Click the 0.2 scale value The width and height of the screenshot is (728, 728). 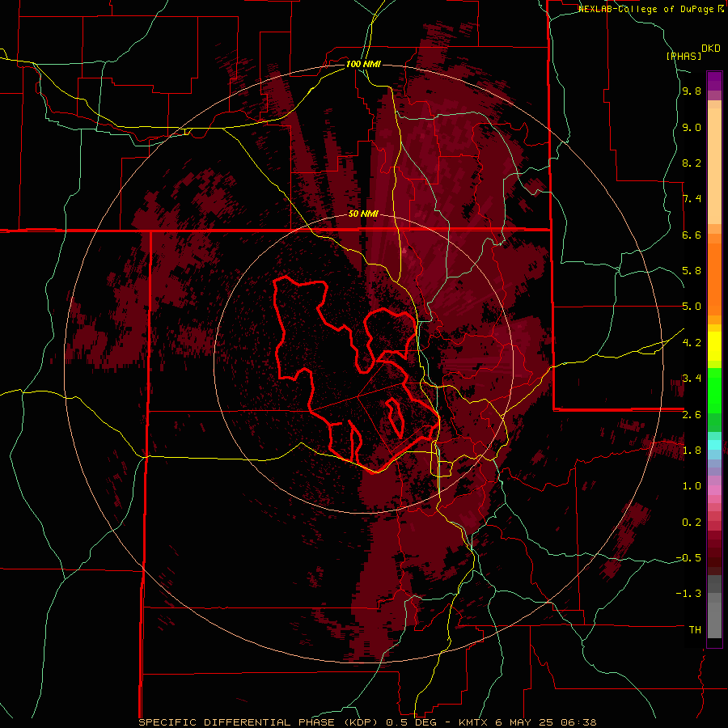click(x=692, y=523)
